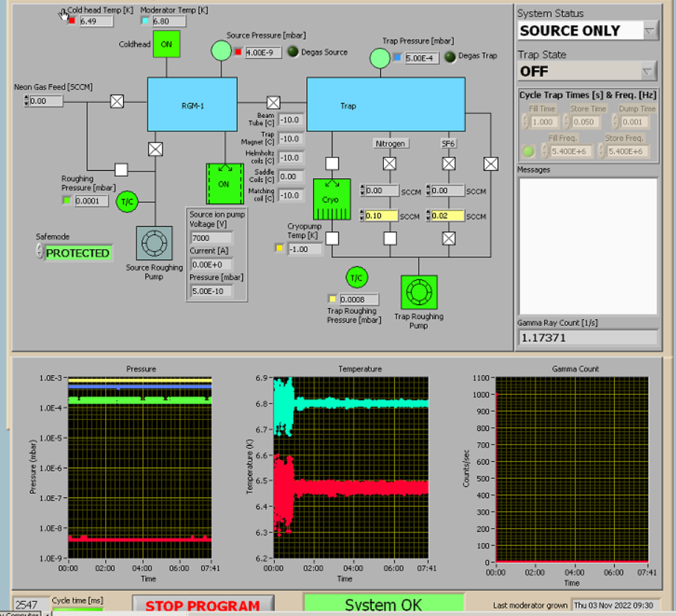Click the Trap Roughing Pump icon
The width and height of the screenshot is (676, 616).
419,292
